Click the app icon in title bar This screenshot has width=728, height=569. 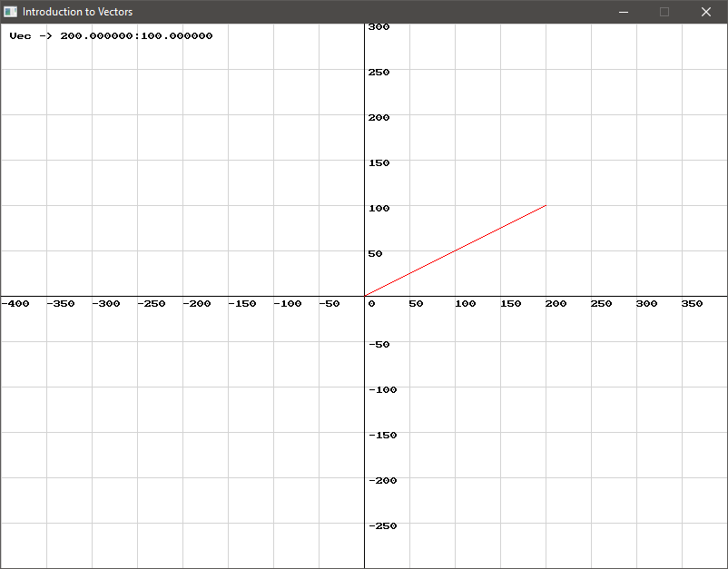click(x=11, y=12)
